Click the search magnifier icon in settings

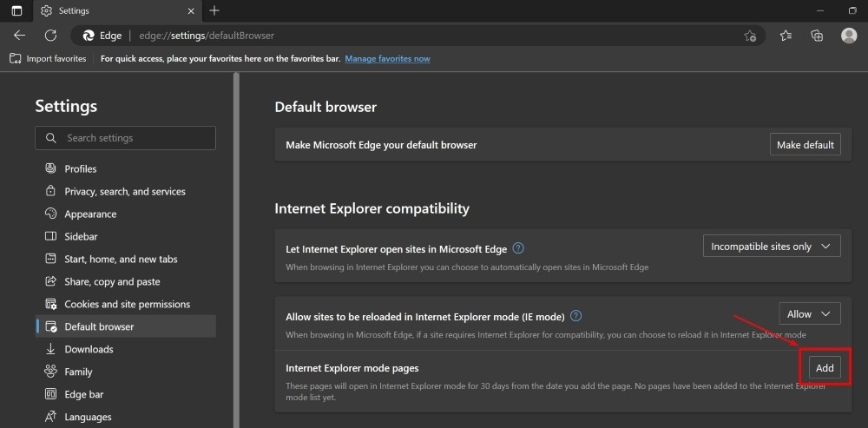tap(51, 138)
